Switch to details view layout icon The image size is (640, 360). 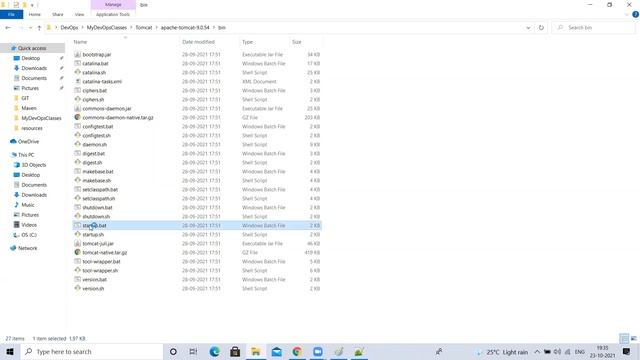(624, 338)
